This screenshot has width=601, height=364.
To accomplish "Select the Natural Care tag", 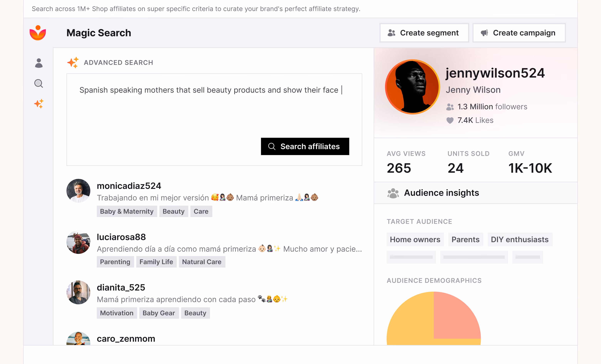I will click(202, 262).
